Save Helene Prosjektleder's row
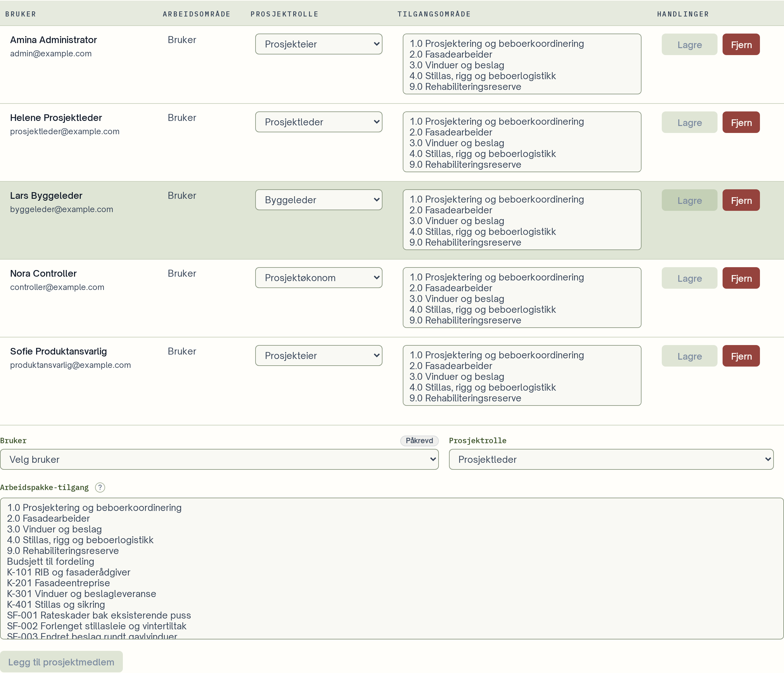 [x=689, y=123]
